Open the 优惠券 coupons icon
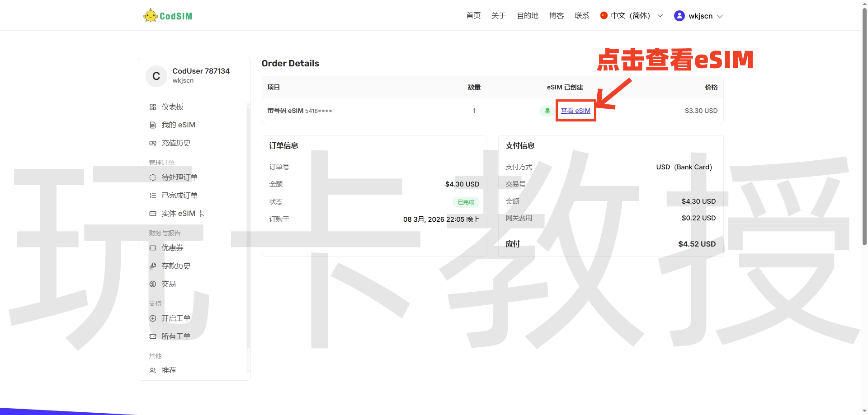 pyautogui.click(x=153, y=247)
